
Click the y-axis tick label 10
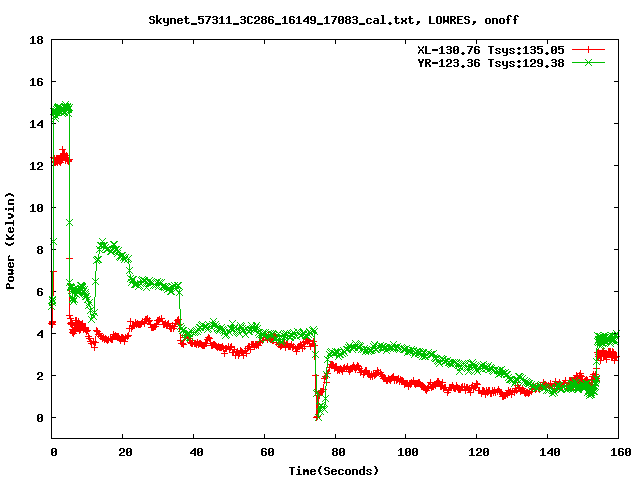[36, 208]
